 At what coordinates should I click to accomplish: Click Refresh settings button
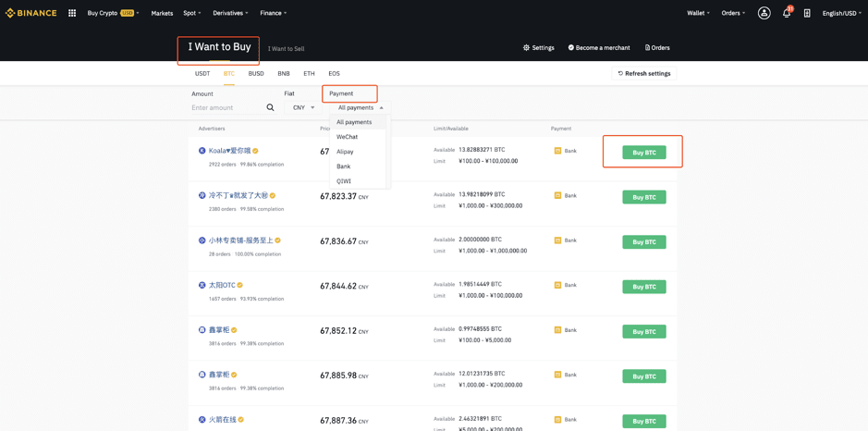click(643, 73)
